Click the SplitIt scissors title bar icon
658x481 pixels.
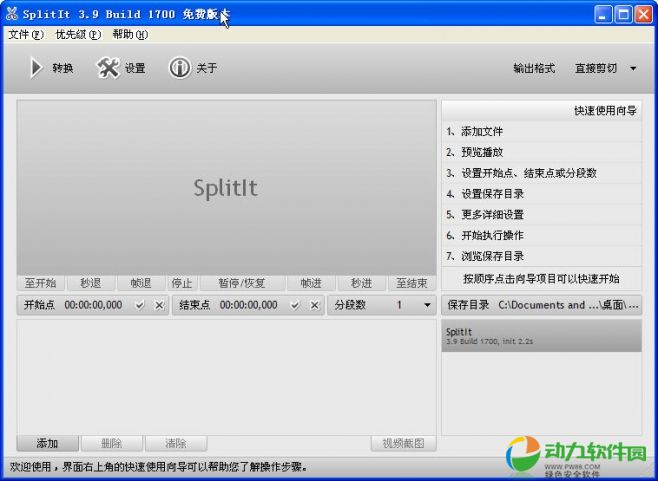pyautogui.click(x=12, y=14)
